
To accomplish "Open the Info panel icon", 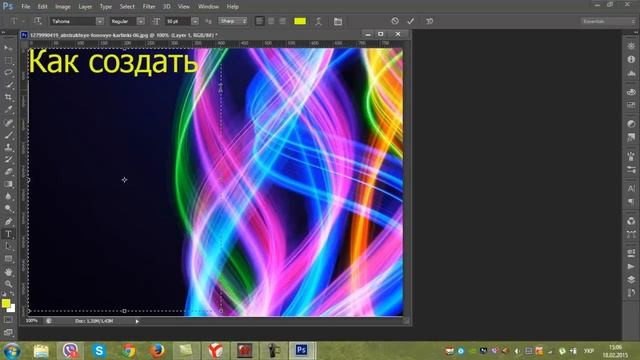I will tap(631, 60).
